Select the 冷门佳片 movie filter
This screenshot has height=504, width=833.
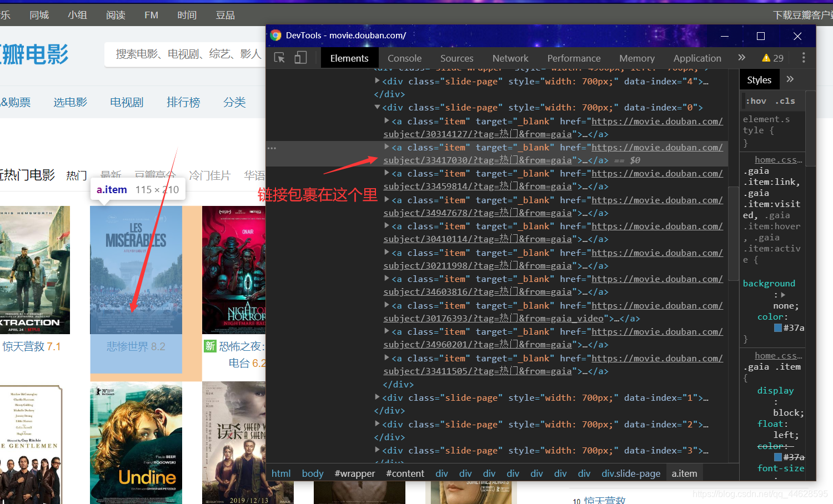pyautogui.click(x=210, y=175)
